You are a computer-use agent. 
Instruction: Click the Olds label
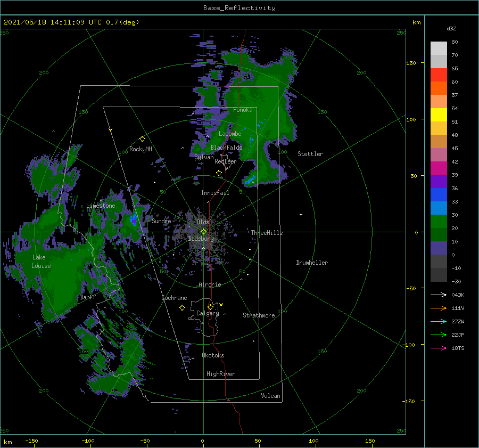coord(203,222)
